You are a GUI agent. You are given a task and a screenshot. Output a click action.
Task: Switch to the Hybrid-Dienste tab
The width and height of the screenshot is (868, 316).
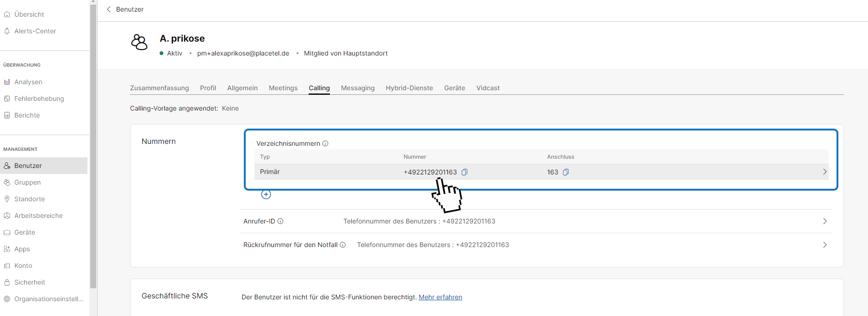[409, 88]
